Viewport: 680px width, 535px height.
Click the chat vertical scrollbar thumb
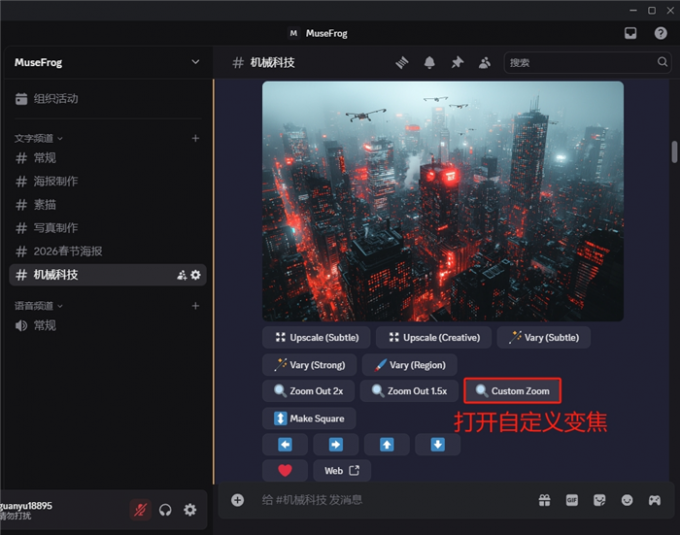tap(674, 152)
